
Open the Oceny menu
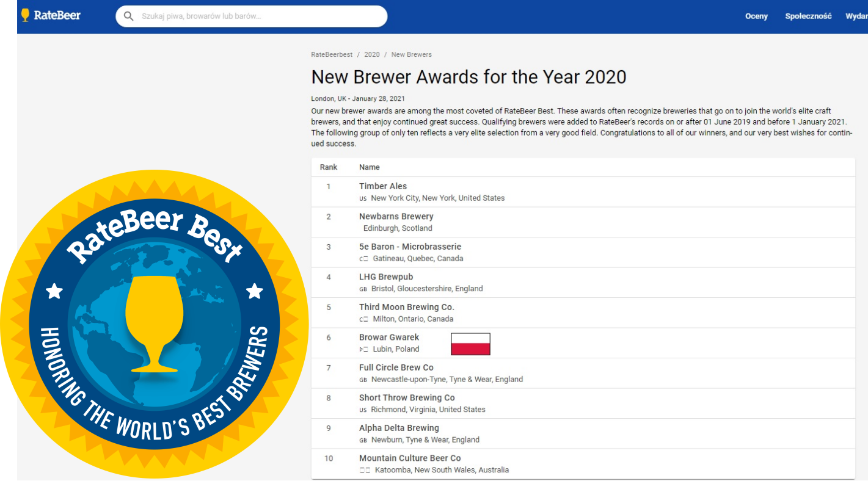(756, 16)
